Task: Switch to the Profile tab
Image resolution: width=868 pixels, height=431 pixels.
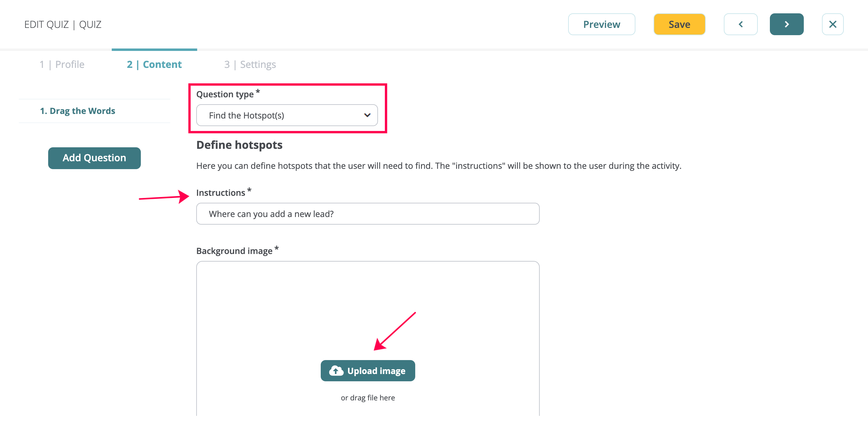Action: click(62, 64)
